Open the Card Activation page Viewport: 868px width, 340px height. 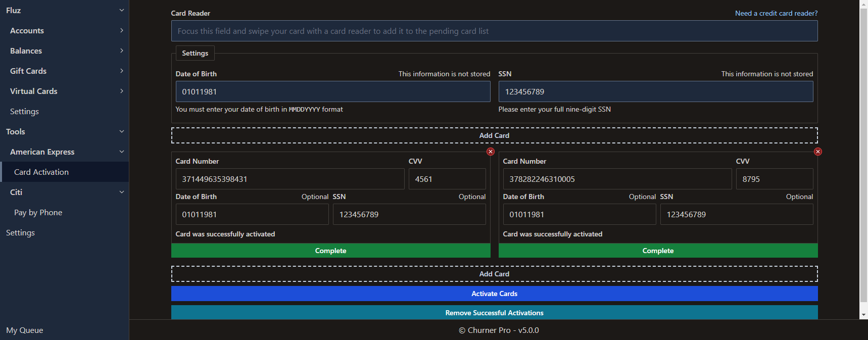41,172
